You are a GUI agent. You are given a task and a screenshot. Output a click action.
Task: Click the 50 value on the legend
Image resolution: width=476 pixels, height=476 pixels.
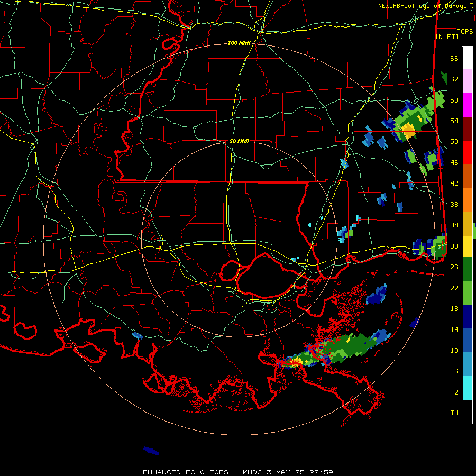pyautogui.click(x=454, y=142)
